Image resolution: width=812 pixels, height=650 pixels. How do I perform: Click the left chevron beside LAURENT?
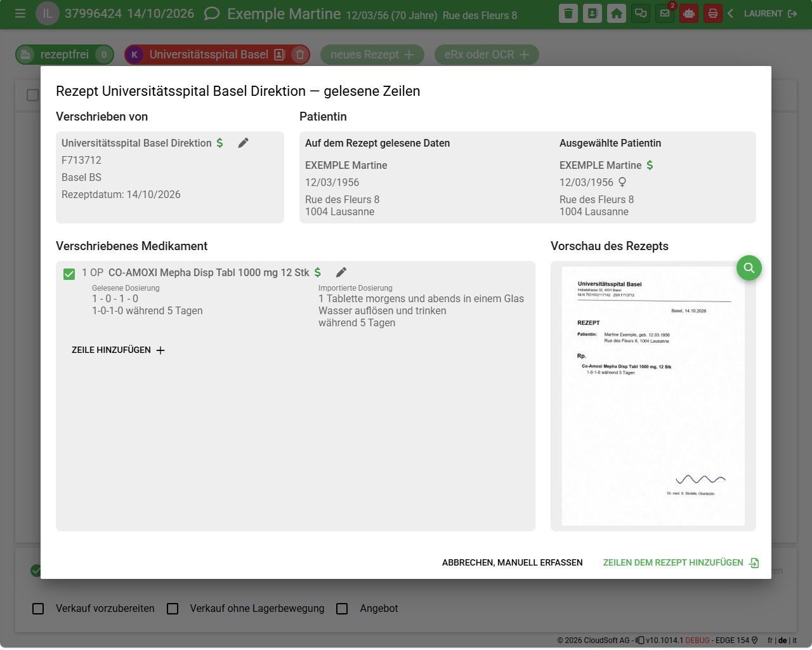click(731, 13)
